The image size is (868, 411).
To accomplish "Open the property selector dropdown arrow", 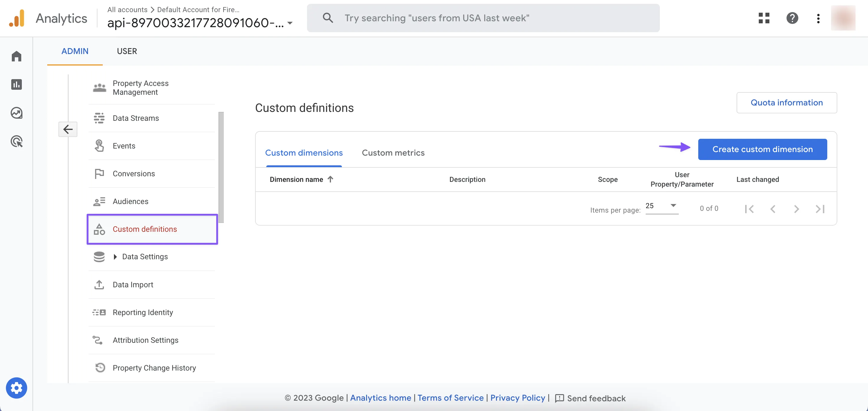I will [x=290, y=23].
